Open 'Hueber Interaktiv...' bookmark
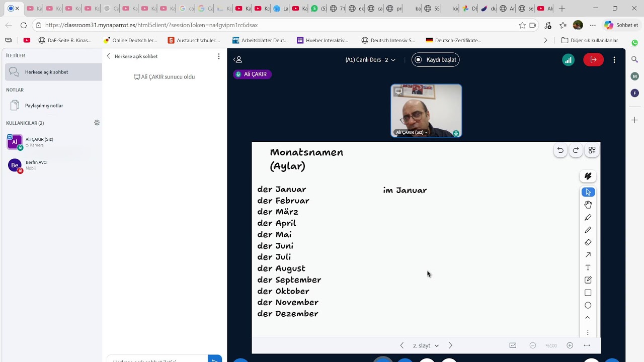This screenshot has height=362, width=644. coord(323,40)
